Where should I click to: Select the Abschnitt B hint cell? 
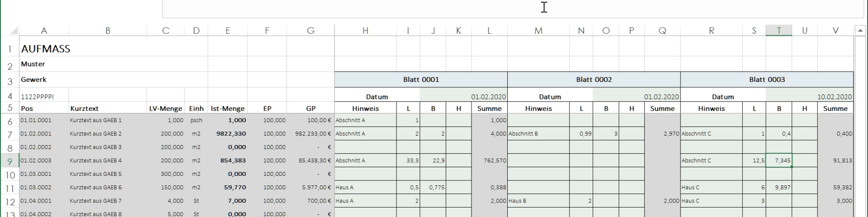point(538,134)
